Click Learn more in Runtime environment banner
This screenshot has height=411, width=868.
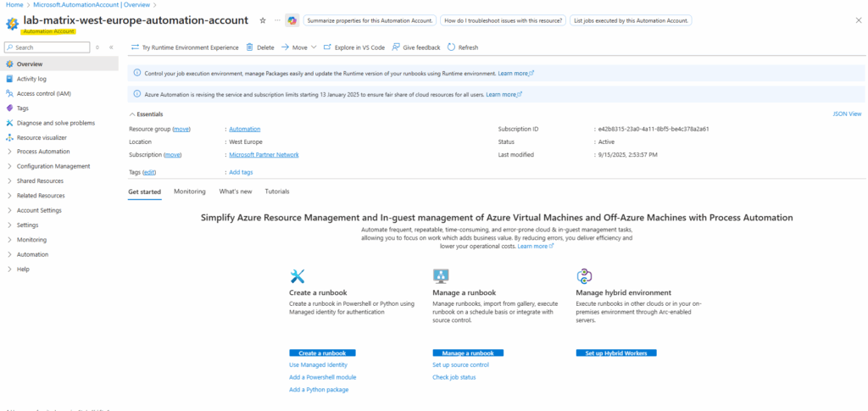516,73
